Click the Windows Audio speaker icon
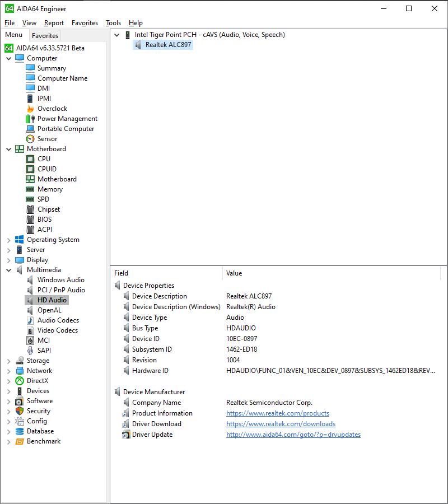This screenshot has width=448, height=504. point(30,279)
